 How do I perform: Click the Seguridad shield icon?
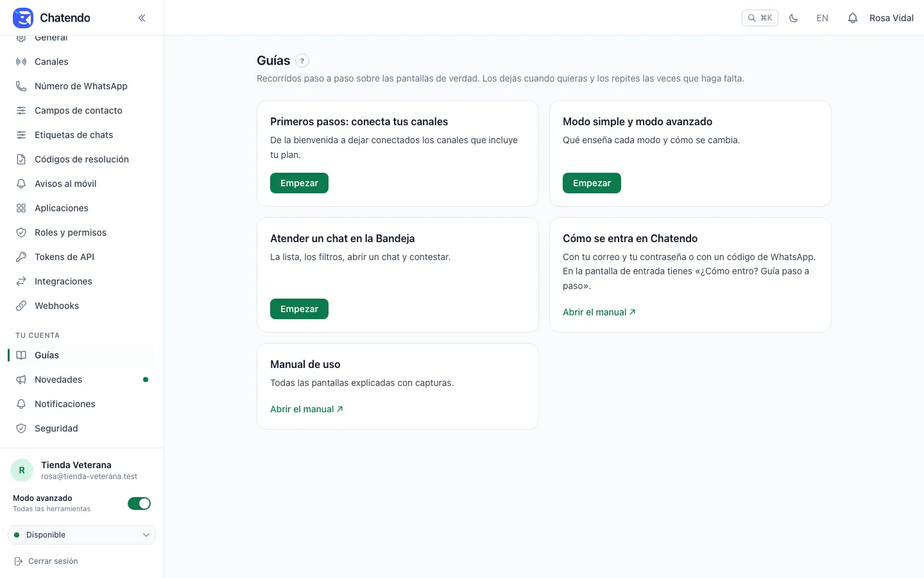click(21, 428)
